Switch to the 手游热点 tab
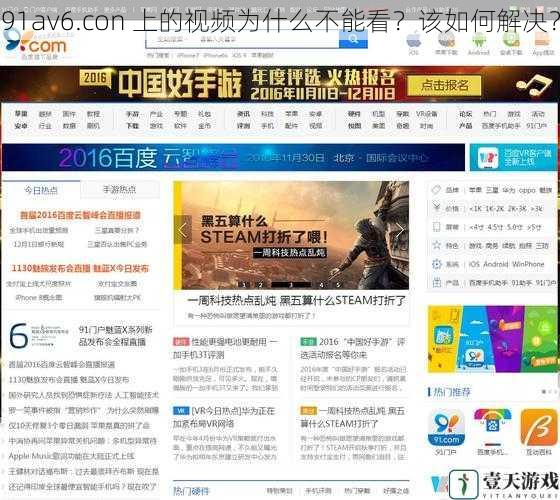Viewport: 560px width, 500px height. [120, 190]
